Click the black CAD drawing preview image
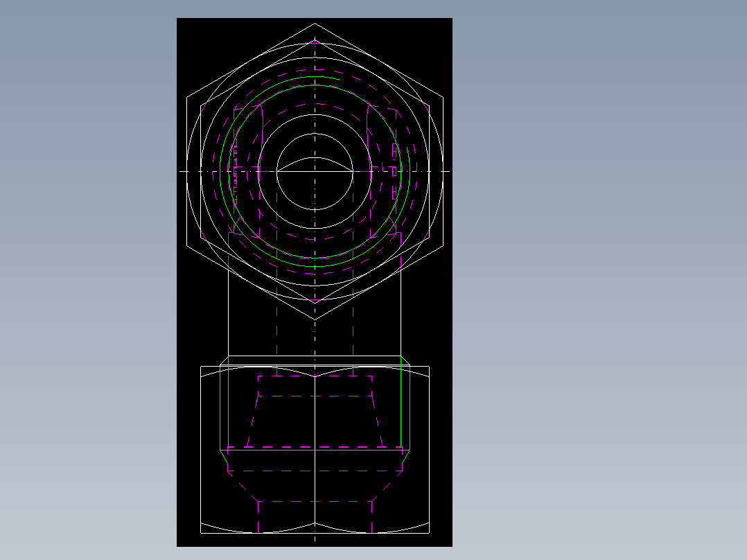This screenshot has height=560, width=747. point(315,282)
